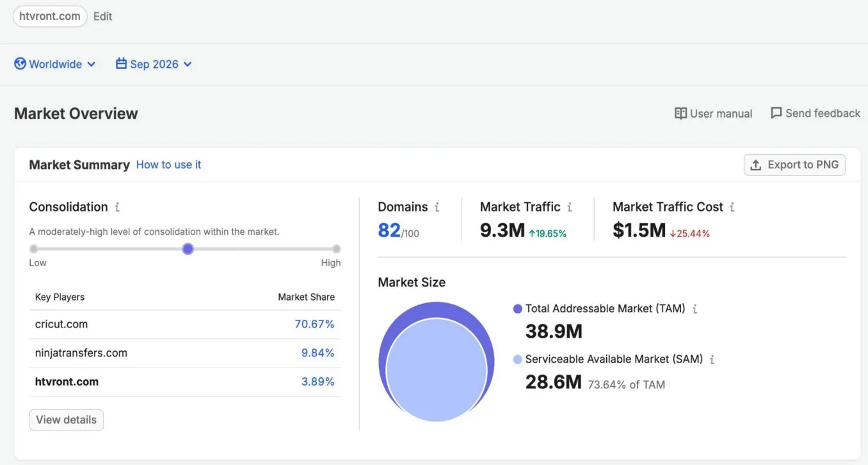Screen dimensions: 868x465
Task: Click the 3.89% market share value
Action: pyautogui.click(x=318, y=382)
